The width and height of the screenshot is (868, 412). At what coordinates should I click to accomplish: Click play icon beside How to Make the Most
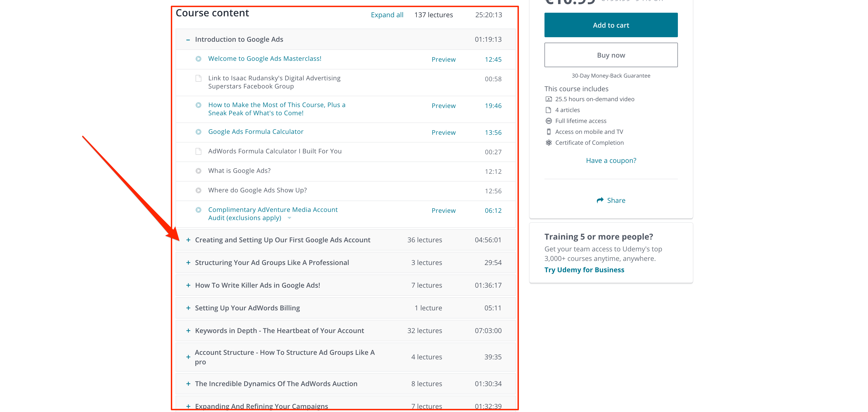pos(199,105)
